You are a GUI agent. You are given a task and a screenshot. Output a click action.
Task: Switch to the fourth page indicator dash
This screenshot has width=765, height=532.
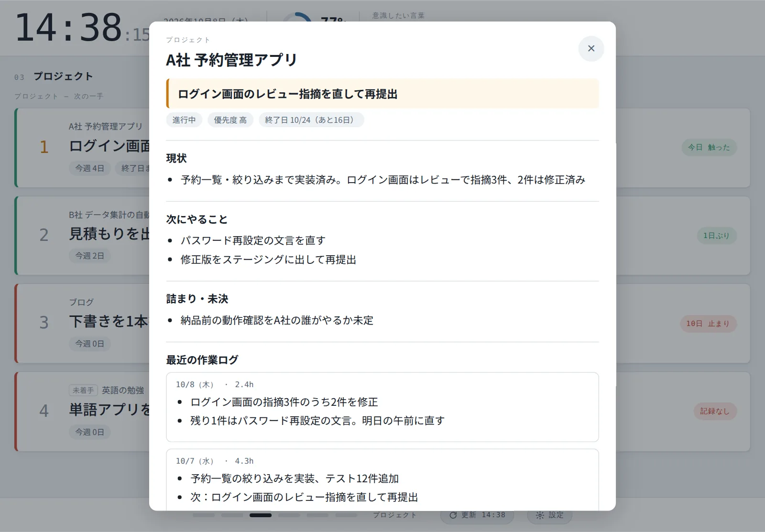pos(289,515)
